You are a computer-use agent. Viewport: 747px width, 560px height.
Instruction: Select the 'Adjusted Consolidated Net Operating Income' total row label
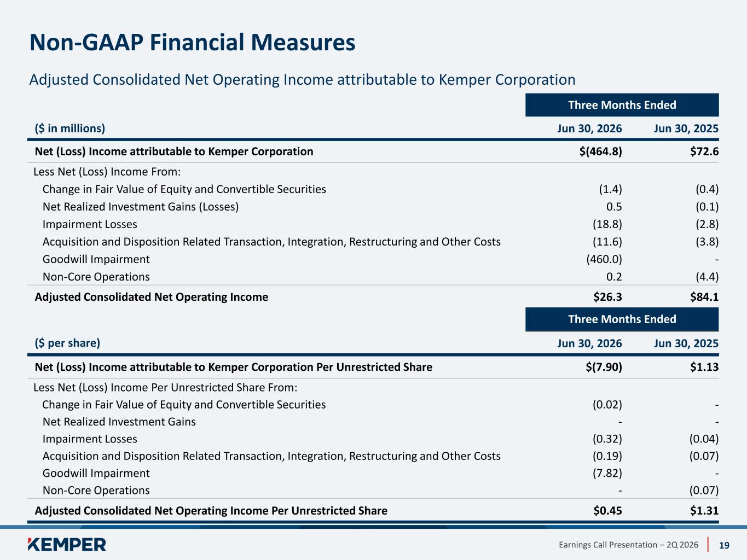click(x=152, y=297)
